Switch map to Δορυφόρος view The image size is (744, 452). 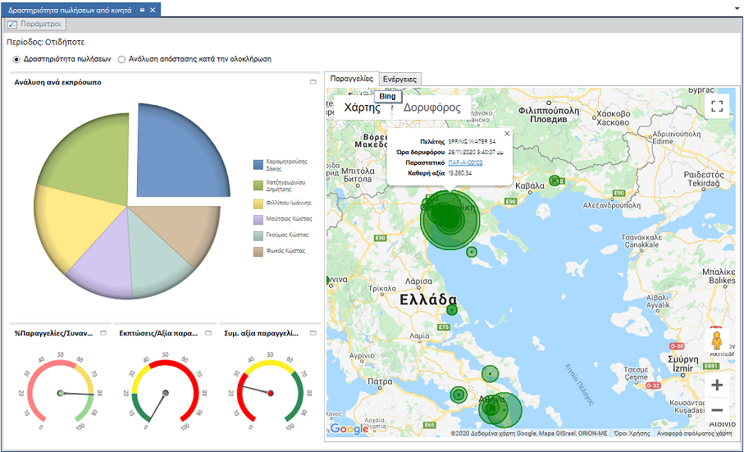pos(432,108)
